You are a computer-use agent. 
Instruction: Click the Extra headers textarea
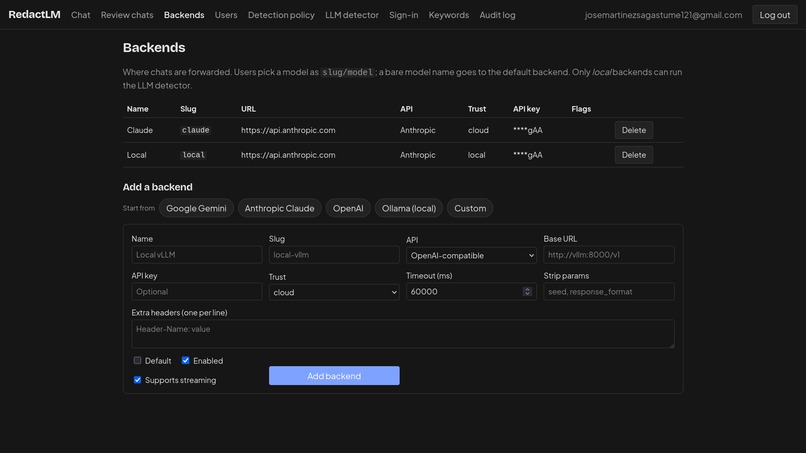403,334
